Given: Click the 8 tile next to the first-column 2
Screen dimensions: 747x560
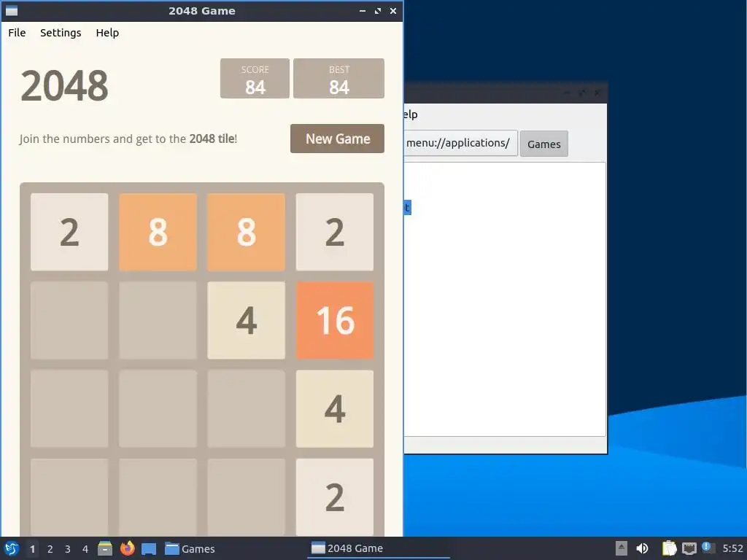Looking at the screenshot, I should [158, 232].
